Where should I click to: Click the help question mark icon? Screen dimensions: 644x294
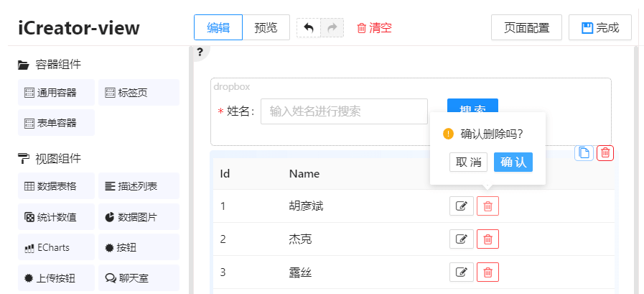pos(200,52)
